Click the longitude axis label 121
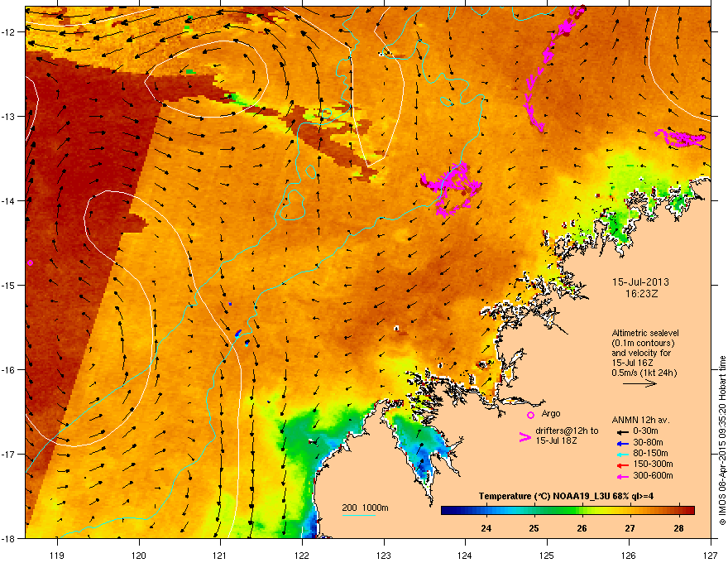The width and height of the screenshot is (728, 563). tap(220, 555)
